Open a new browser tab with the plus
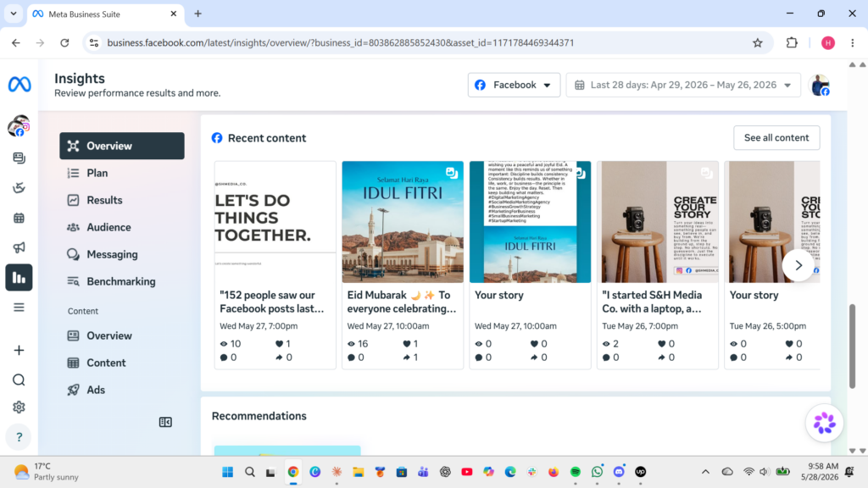 click(x=198, y=14)
